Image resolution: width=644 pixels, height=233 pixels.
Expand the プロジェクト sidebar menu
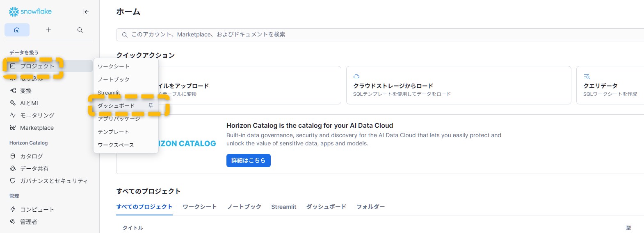point(37,66)
